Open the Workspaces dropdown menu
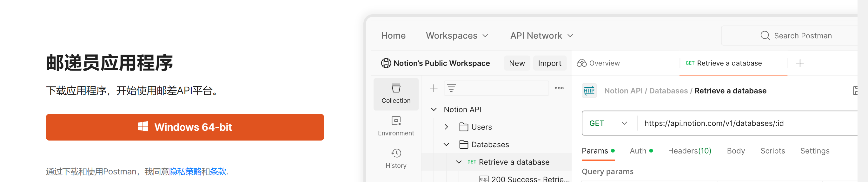This screenshot has width=868, height=182. pyautogui.click(x=457, y=35)
